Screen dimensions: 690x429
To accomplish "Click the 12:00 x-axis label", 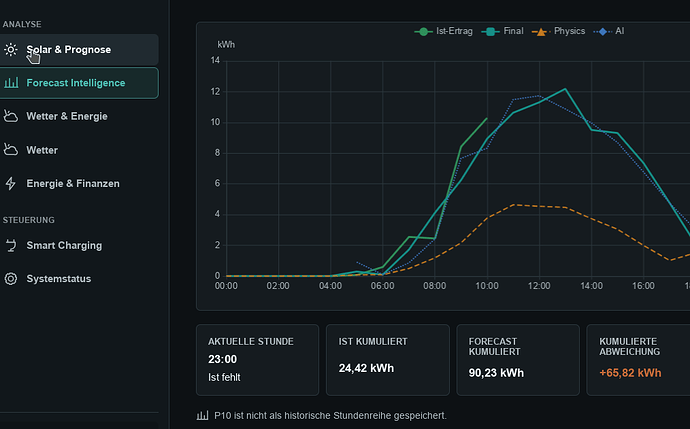I will coord(539,286).
